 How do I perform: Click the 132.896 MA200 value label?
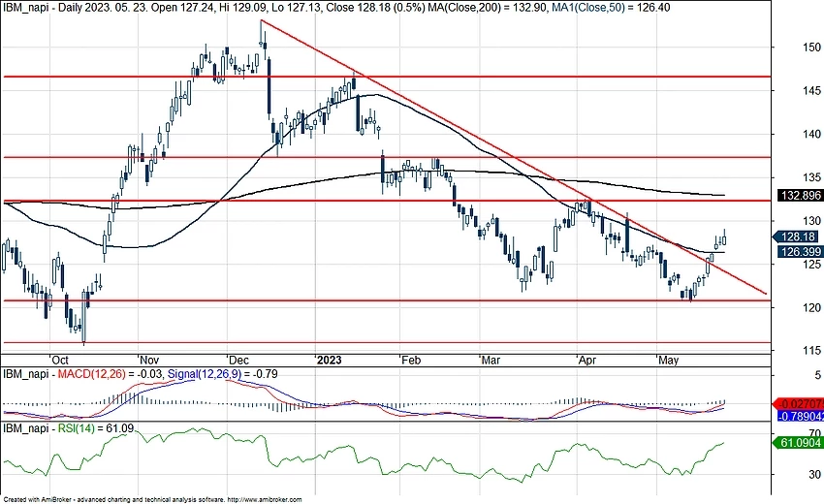(x=801, y=196)
